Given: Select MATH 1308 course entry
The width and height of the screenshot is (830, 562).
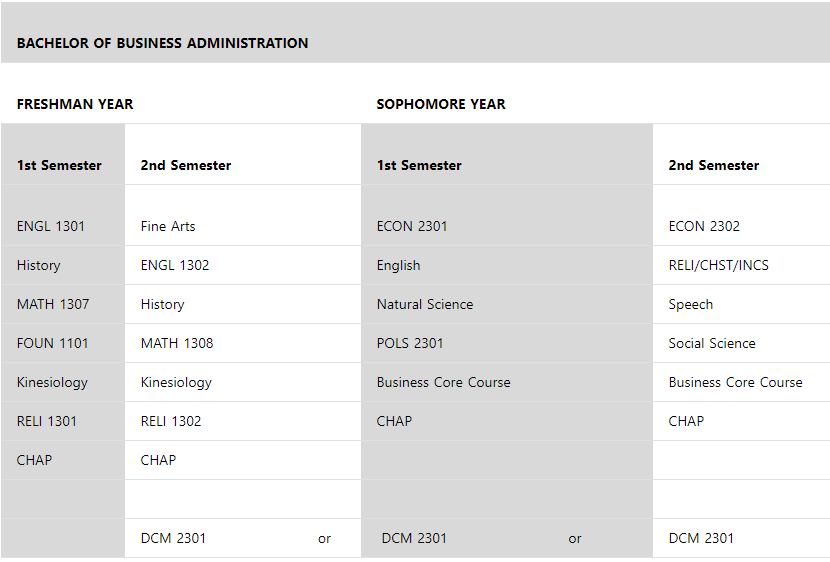Looking at the screenshot, I should (x=177, y=343).
